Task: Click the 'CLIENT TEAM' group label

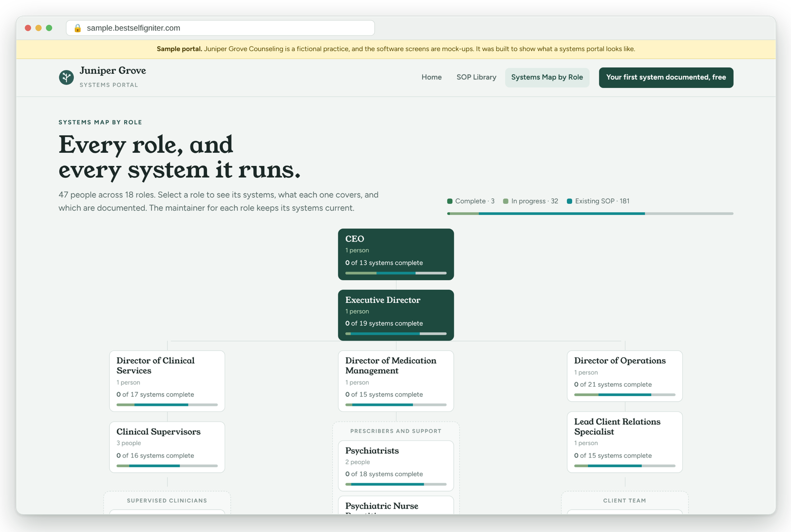Action: (x=624, y=501)
